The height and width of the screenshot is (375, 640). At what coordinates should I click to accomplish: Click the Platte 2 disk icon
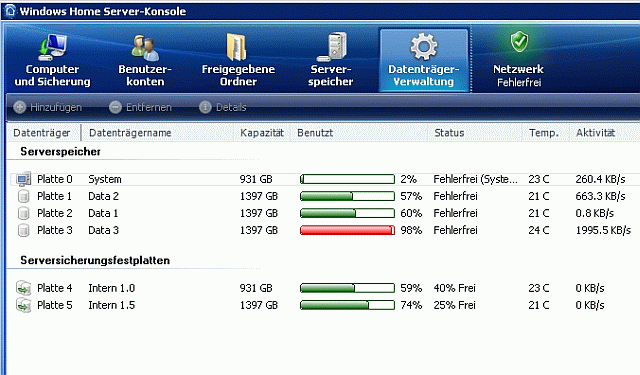pos(24,213)
